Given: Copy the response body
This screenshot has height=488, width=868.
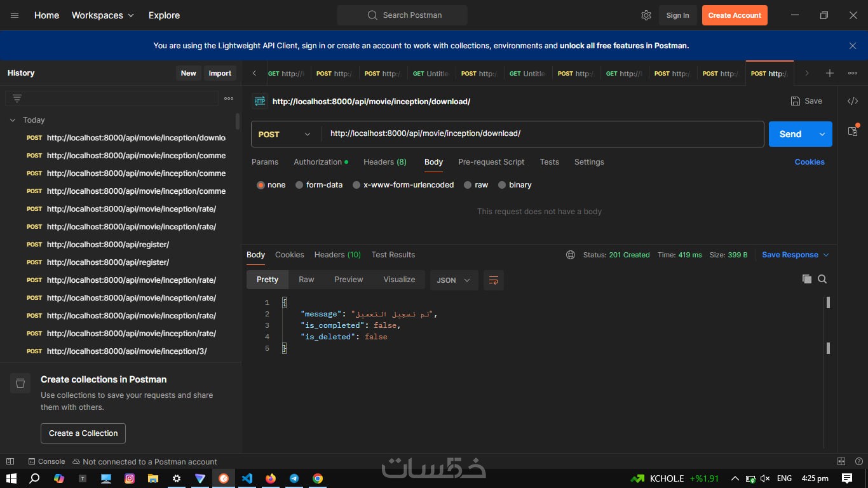Looking at the screenshot, I should (807, 279).
